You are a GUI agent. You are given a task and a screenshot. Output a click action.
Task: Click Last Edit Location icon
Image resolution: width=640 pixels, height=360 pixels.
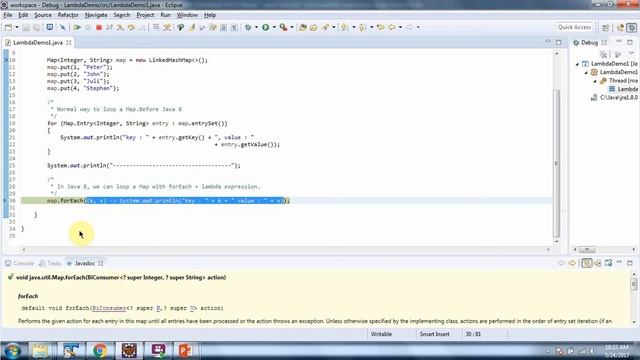click(380, 27)
